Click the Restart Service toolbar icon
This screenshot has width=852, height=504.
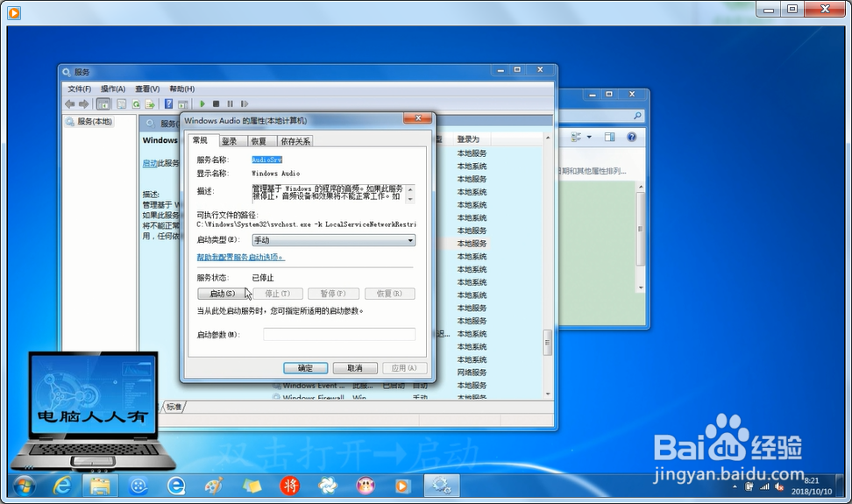pyautogui.click(x=245, y=103)
